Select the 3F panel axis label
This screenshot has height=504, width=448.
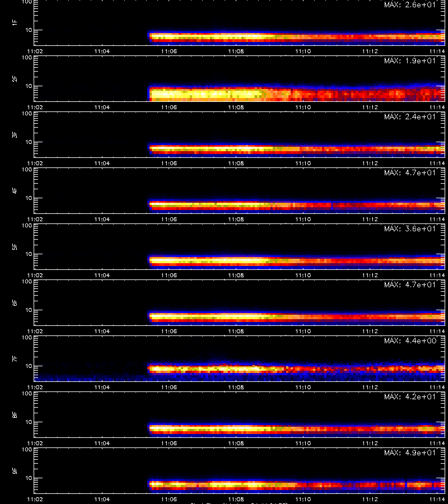(x=15, y=134)
